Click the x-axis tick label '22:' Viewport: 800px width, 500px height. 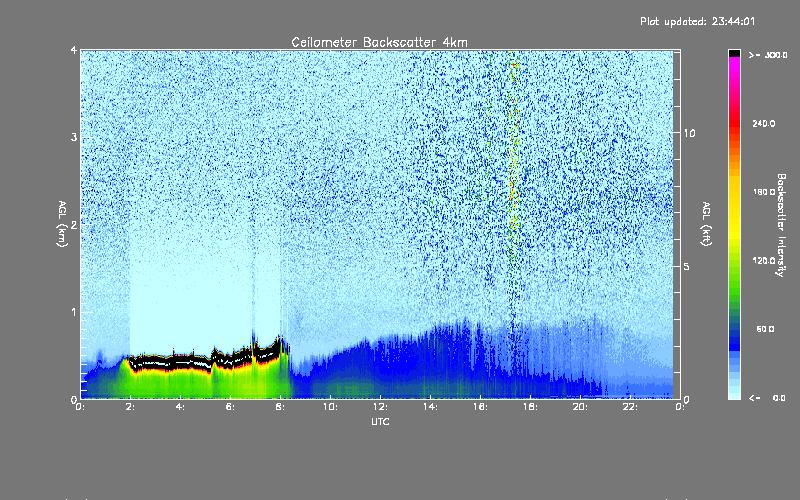[630, 407]
